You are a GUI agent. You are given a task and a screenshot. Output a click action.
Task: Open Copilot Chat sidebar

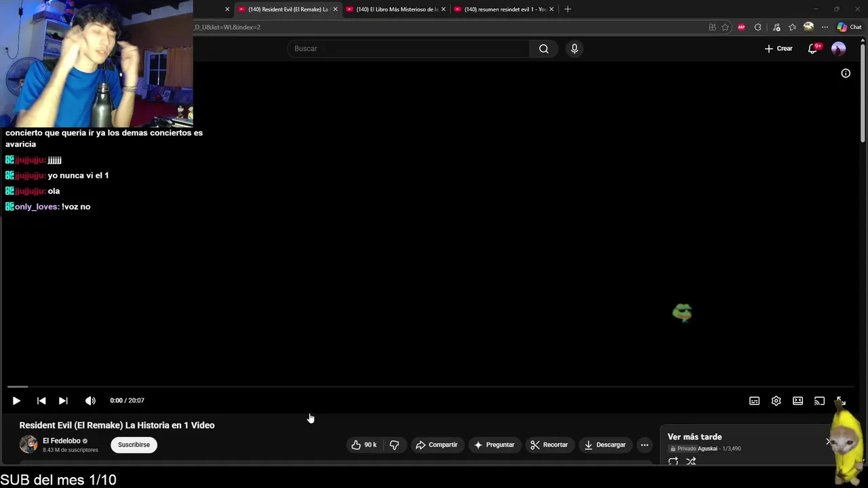849,27
